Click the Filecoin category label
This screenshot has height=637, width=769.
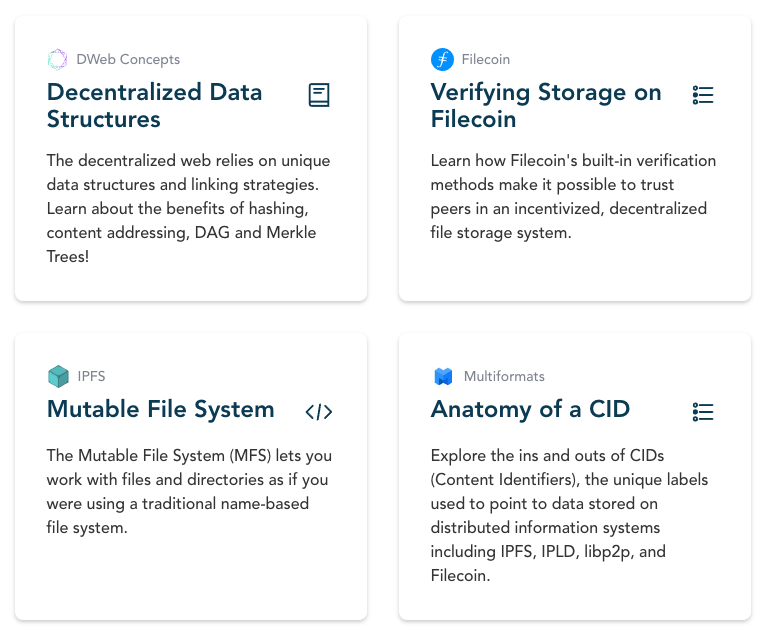[x=486, y=59]
